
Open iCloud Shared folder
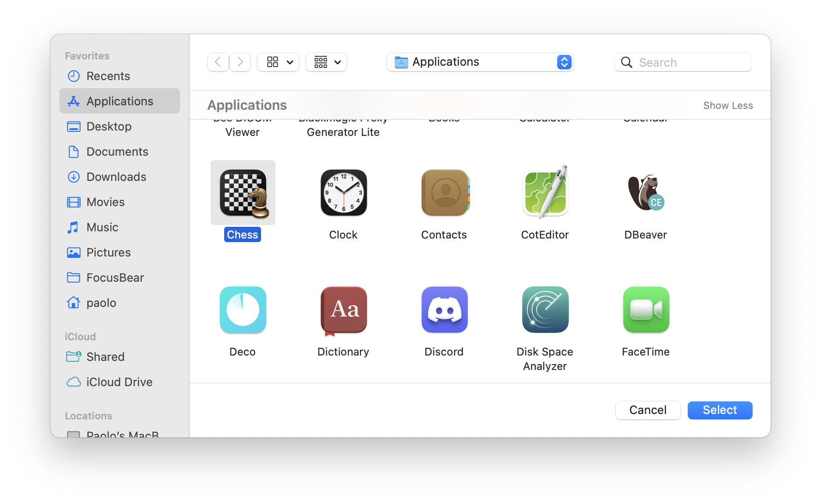pos(120,357)
